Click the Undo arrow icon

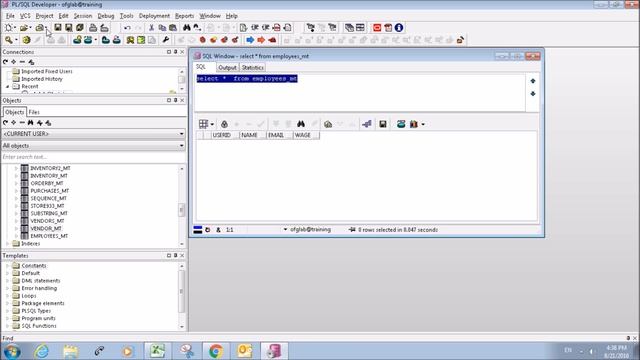(127, 28)
